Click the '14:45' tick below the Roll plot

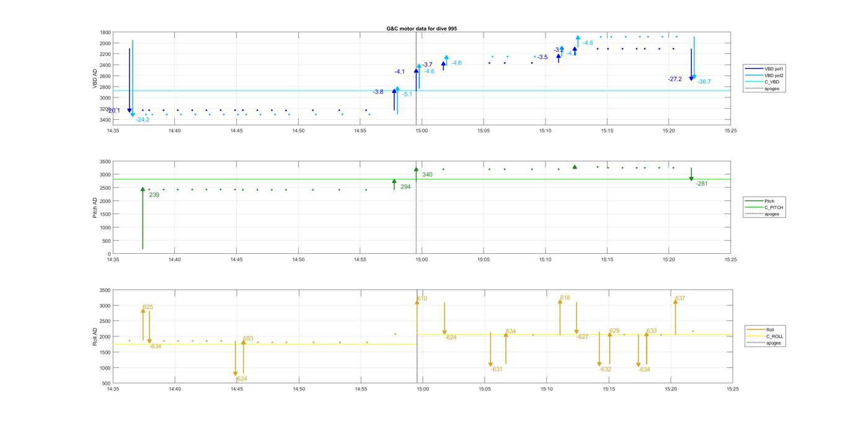(x=237, y=390)
